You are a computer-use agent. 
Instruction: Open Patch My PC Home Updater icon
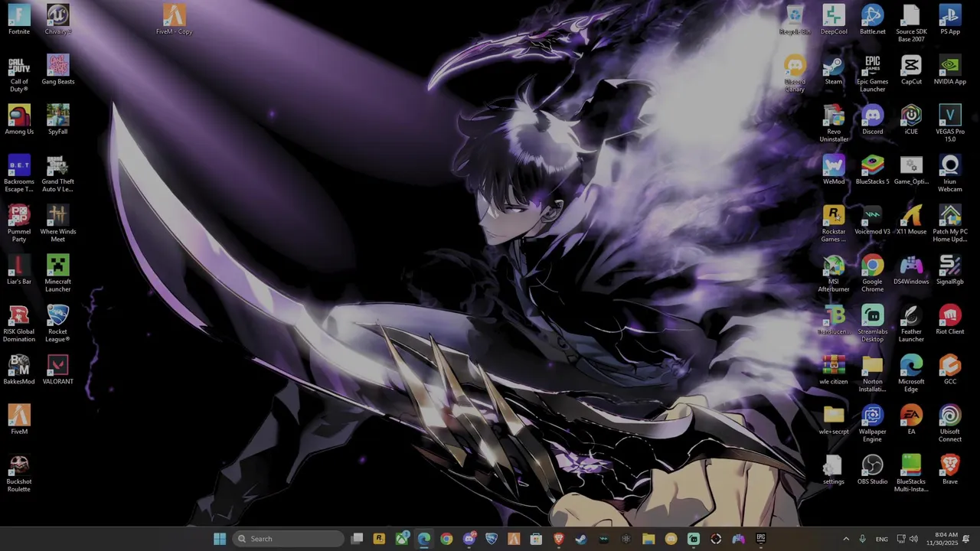(950, 223)
